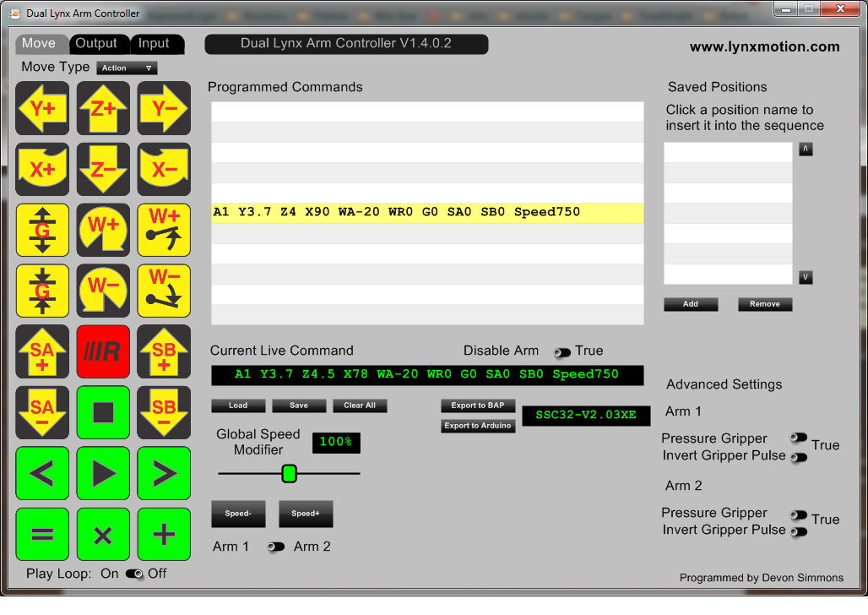Click the red R record button
This screenshot has height=615, width=868.
[103, 351]
